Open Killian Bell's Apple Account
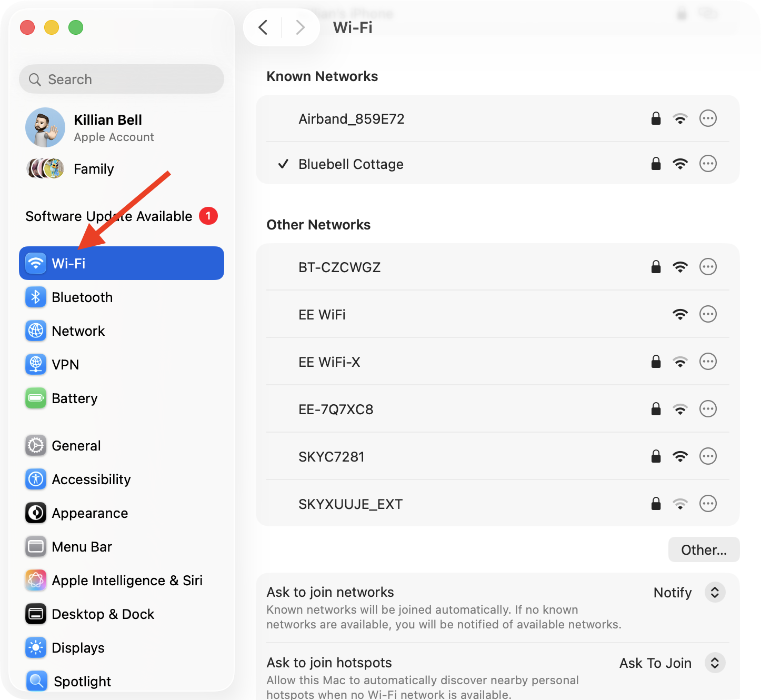This screenshot has width=761, height=700. click(107, 127)
